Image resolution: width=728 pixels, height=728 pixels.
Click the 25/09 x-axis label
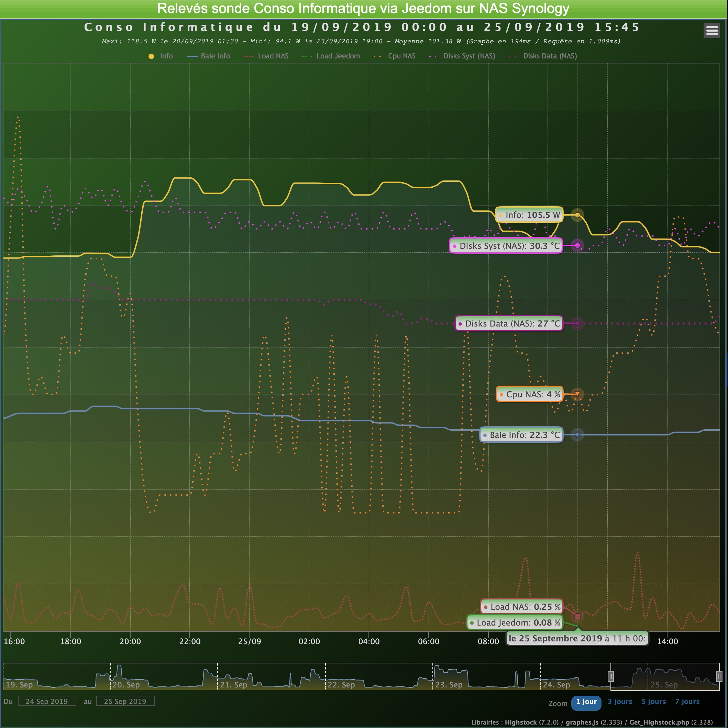coord(250,641)
